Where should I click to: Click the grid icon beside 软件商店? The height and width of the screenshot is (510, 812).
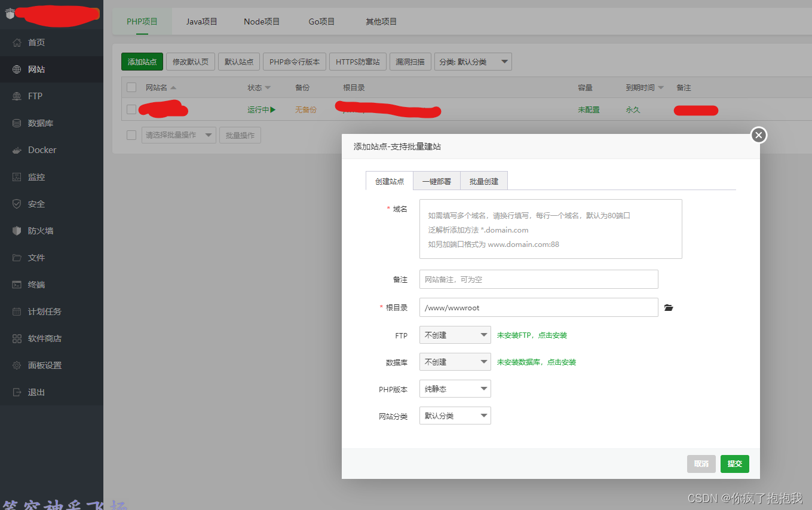(x=17, y=338)
